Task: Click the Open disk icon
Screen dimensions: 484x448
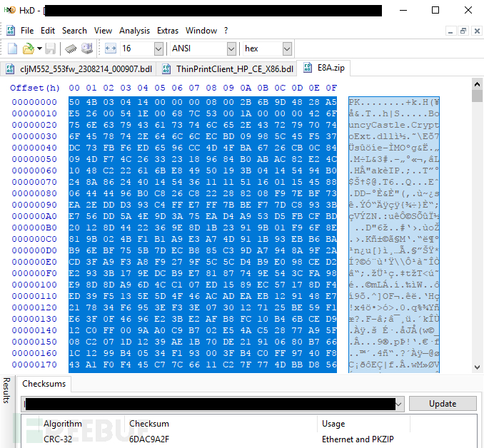Action: pos(87,49)
